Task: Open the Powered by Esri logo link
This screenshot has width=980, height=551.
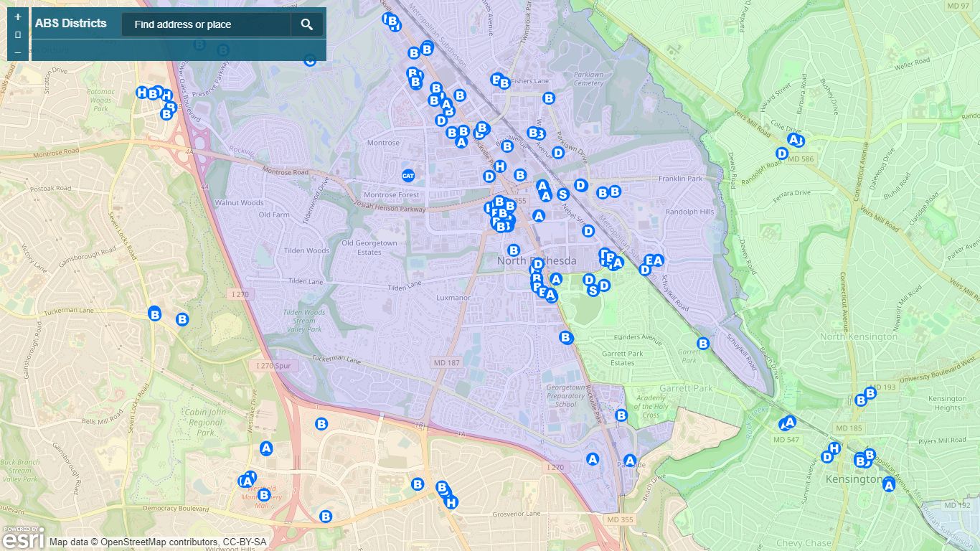Action: pos(22,537)
